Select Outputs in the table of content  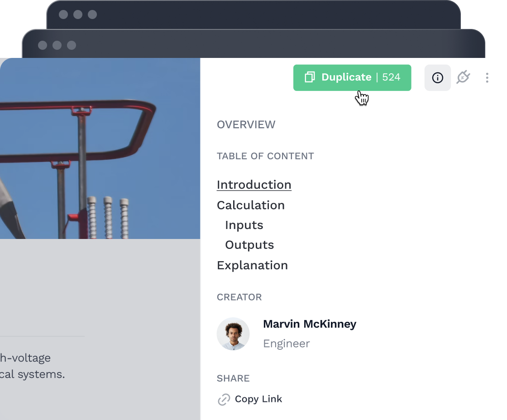(x=249, y=245)
